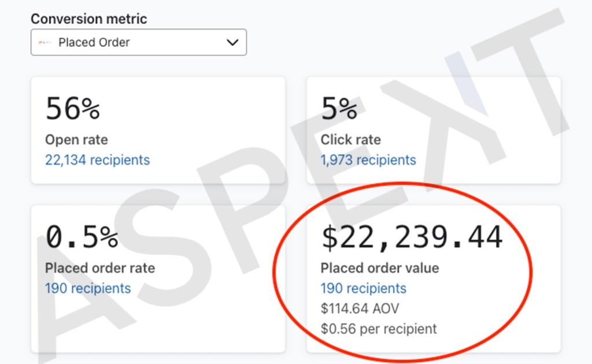Click the dropdown chevron arrow
Image resolution: width=592 pixels, height=364 pixels.
(x=232, y=42)
